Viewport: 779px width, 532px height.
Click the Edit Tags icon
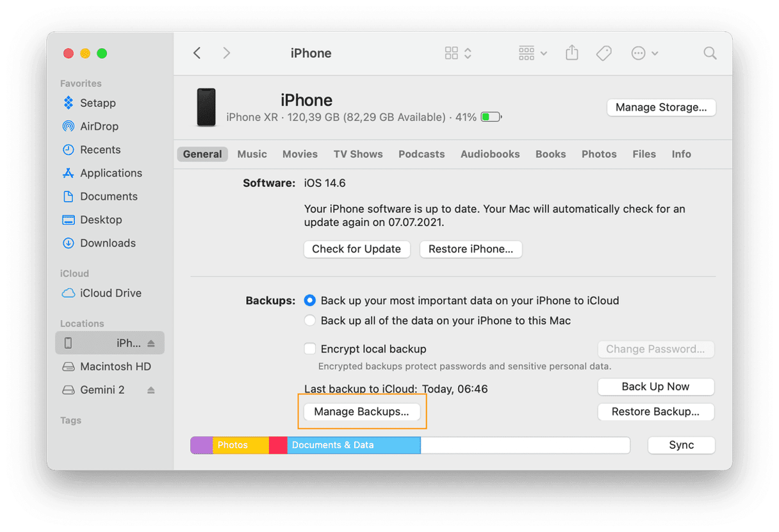point(603,54)
